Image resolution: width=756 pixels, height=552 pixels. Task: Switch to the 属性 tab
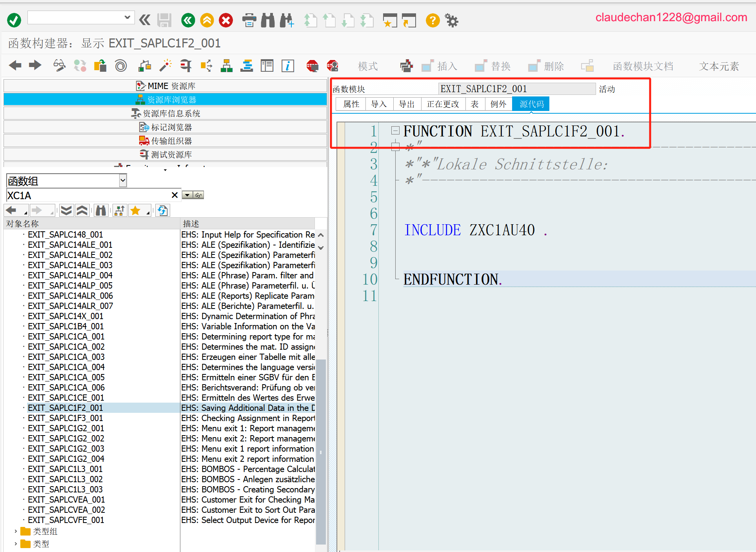coord(351,104)
